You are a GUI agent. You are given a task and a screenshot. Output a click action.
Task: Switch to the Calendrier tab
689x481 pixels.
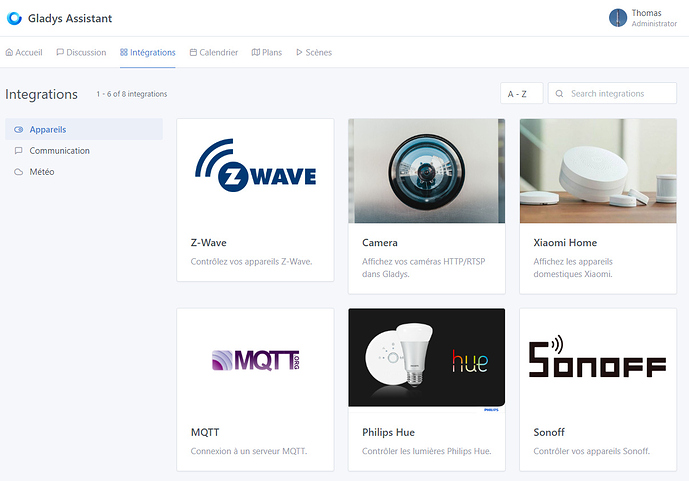pyautogui.click(x=214, y=52)
